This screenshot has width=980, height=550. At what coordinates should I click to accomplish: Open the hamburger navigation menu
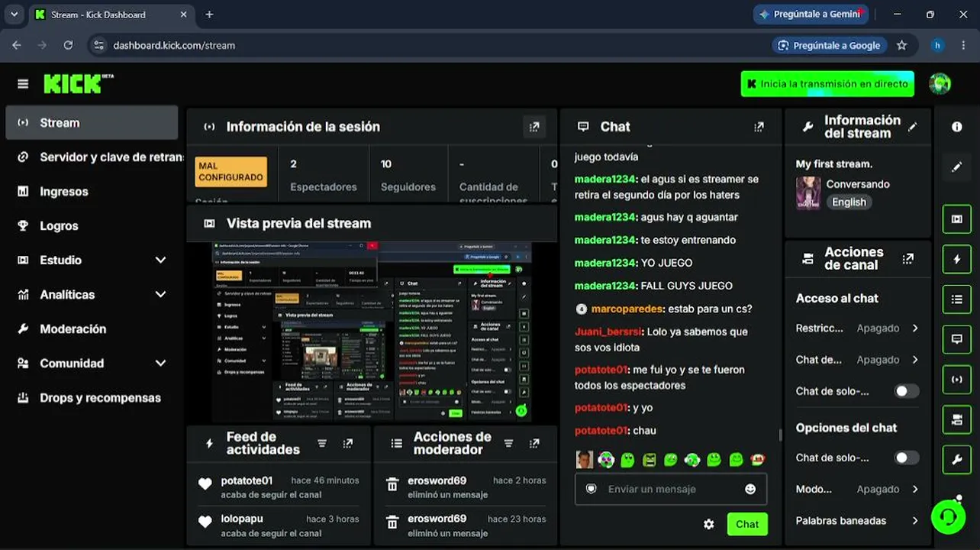click(23, 84)
